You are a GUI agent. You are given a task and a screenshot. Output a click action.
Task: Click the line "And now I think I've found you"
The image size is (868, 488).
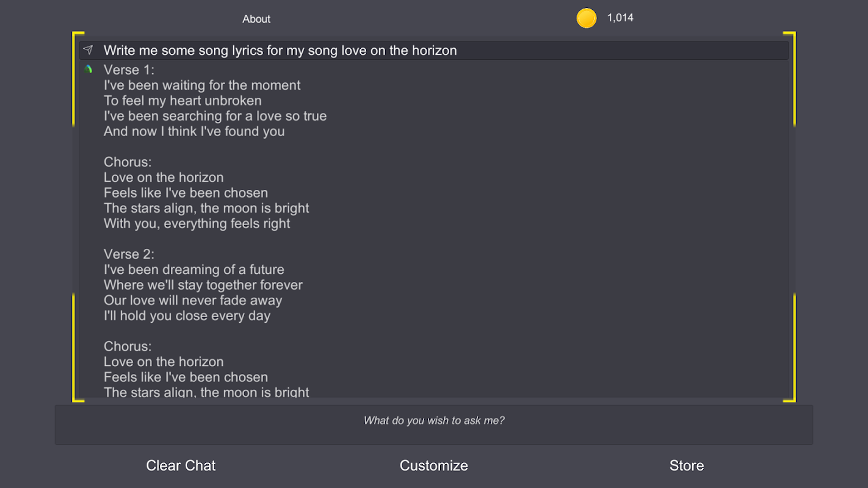[194, 131]
